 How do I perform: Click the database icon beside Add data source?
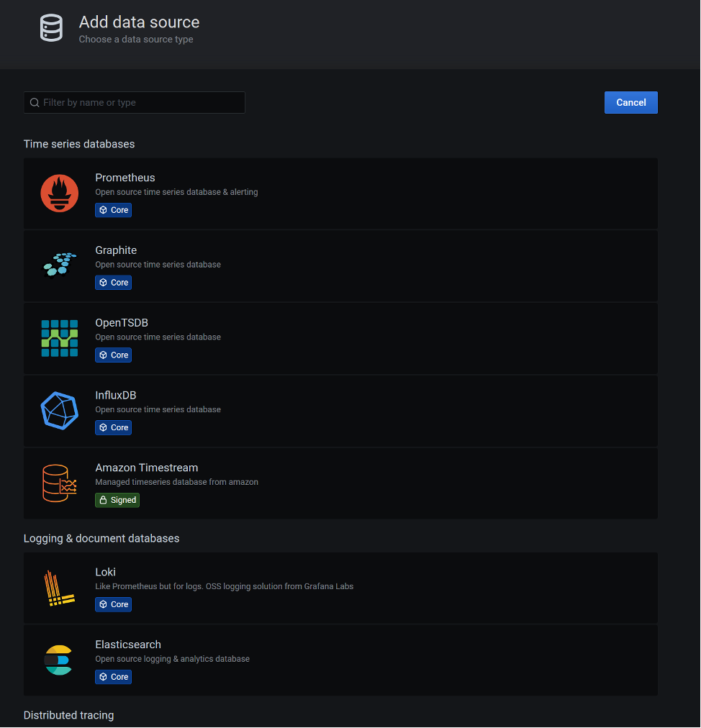click(51, 28)
